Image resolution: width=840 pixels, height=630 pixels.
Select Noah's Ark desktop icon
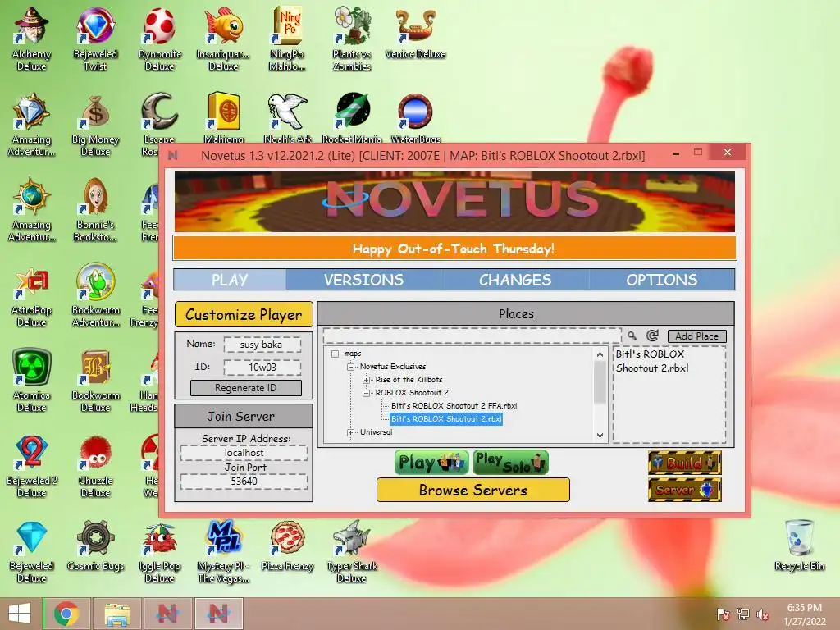pyautogui.click(x=288, y=118)
